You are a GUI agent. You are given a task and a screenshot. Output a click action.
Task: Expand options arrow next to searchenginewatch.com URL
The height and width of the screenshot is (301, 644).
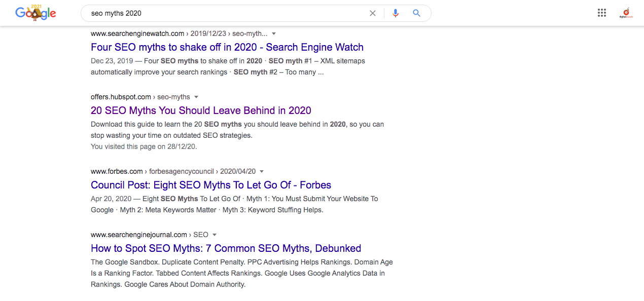click(274, 33)
